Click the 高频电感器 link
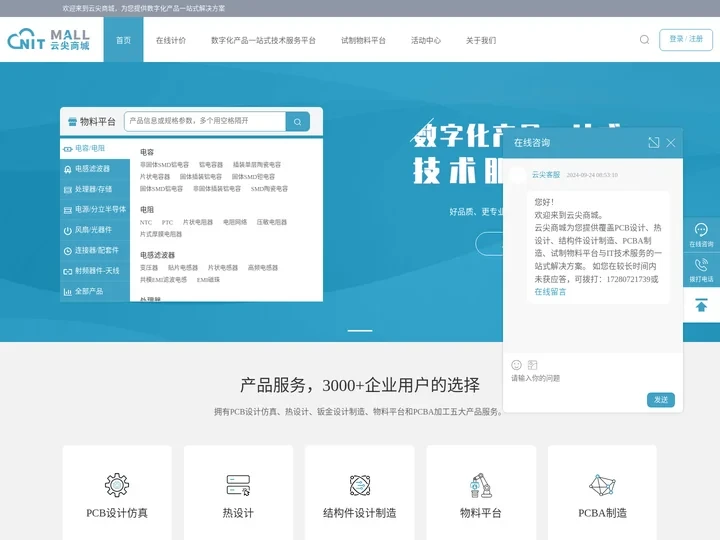 click(x=263, y=268)
